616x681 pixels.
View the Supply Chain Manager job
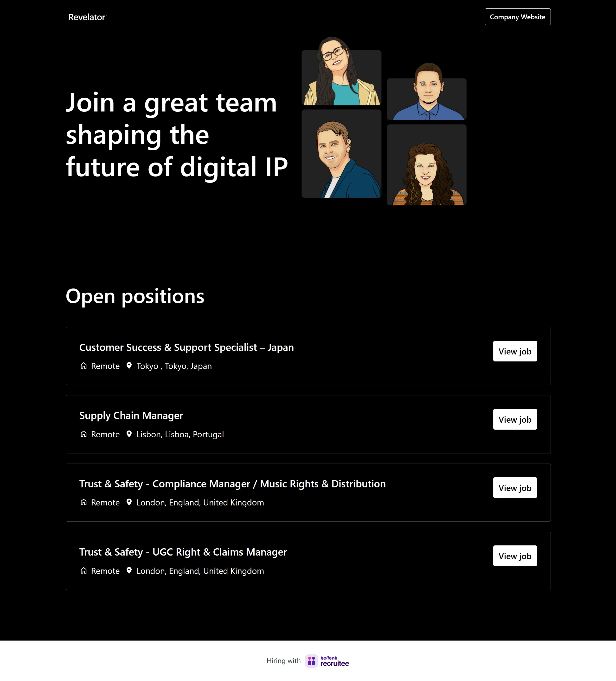515,419
